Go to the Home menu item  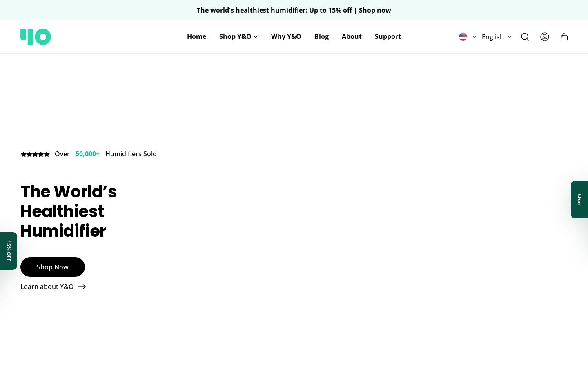pyautogui.click(x=196, y=36)
